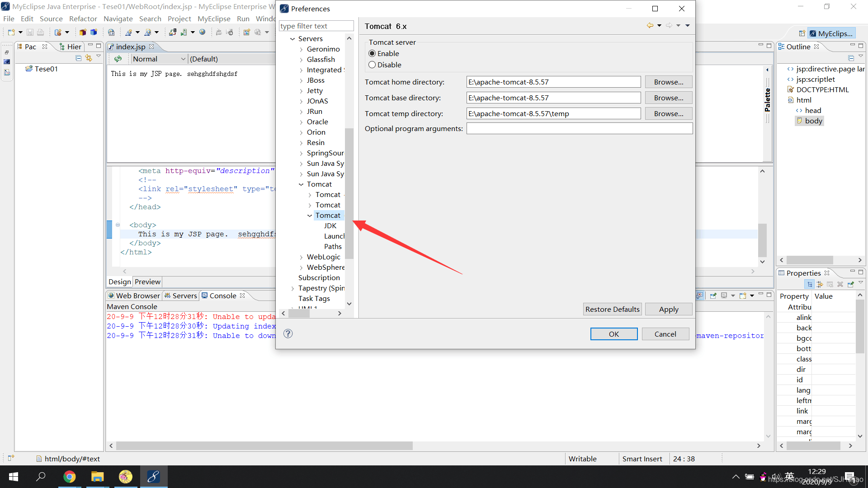868x488 pixels.
Task: Toggle Link with Editor in Package Explorer
Action: click(x=89, y=58)
